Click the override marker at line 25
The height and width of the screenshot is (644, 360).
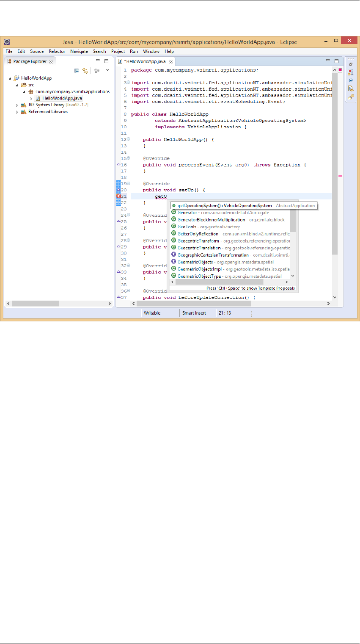118,221
